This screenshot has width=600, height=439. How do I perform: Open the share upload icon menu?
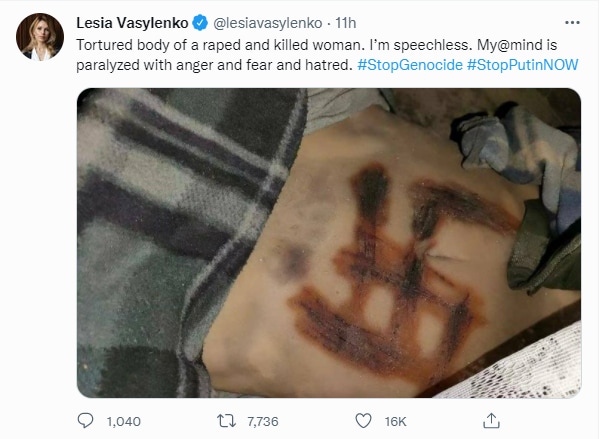click(x=491, y=421)
